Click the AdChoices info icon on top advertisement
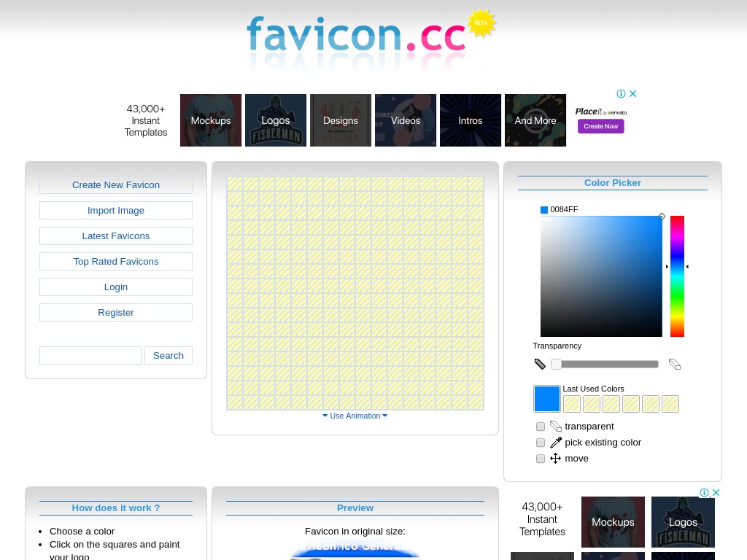747x560 pixels. 621,93
